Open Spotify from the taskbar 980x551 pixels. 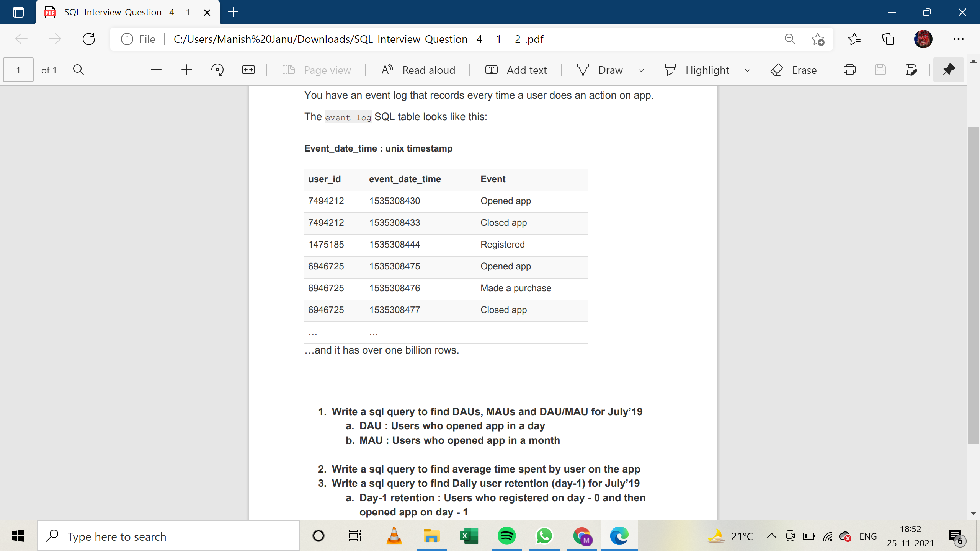[x=506, y=535]
